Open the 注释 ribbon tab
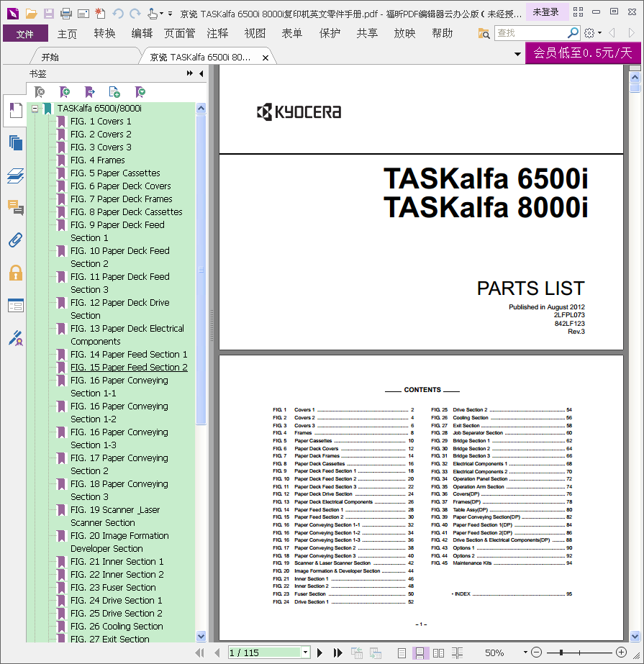 point(217,34)
